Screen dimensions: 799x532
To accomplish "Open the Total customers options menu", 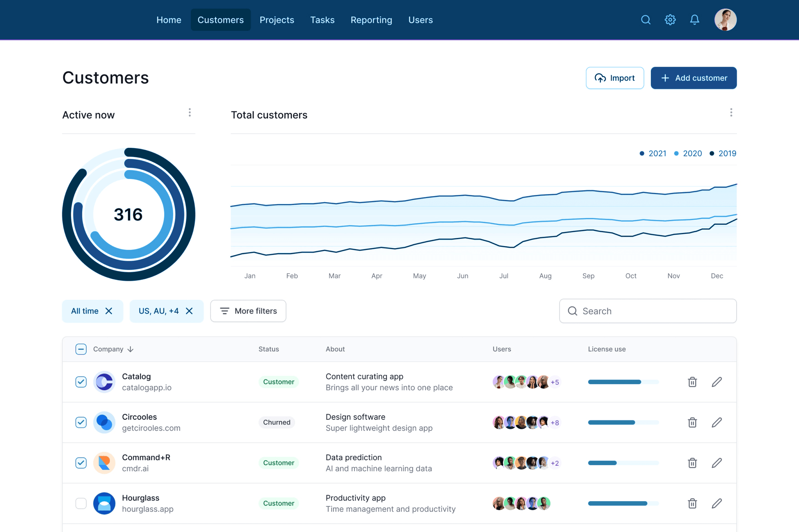I will [731, 113].
